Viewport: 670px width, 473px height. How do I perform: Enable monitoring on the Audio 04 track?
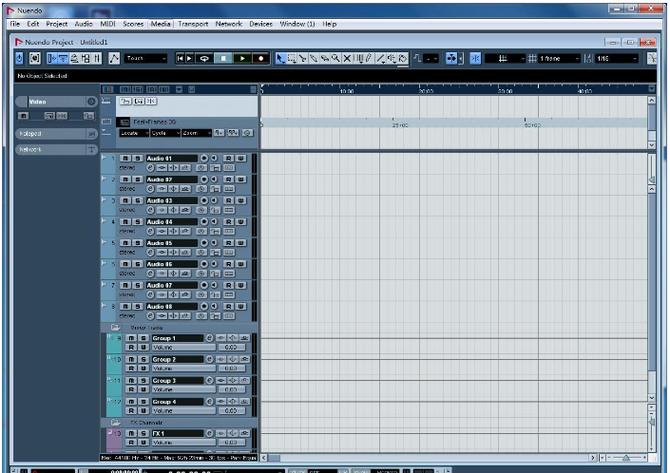click(214, 222)
